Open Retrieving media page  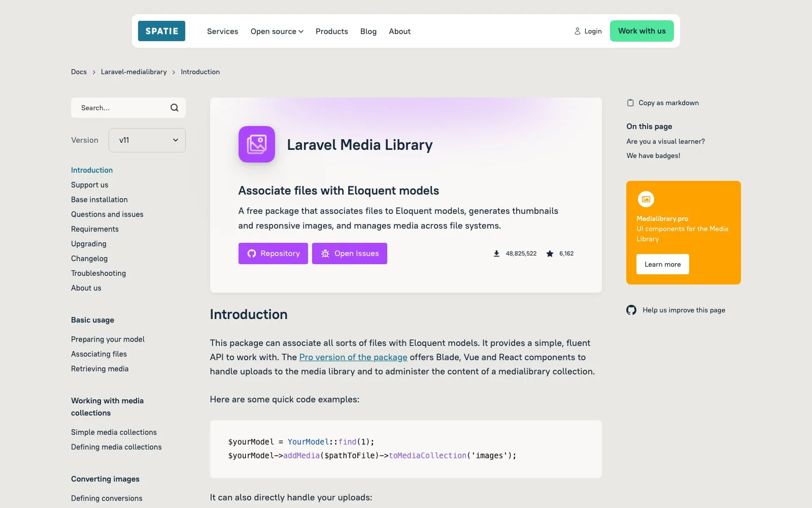coord(100,369)
